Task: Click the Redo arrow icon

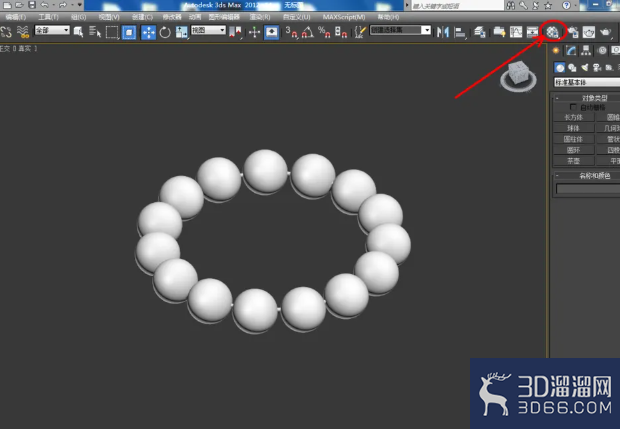Action: pos(62,5)
